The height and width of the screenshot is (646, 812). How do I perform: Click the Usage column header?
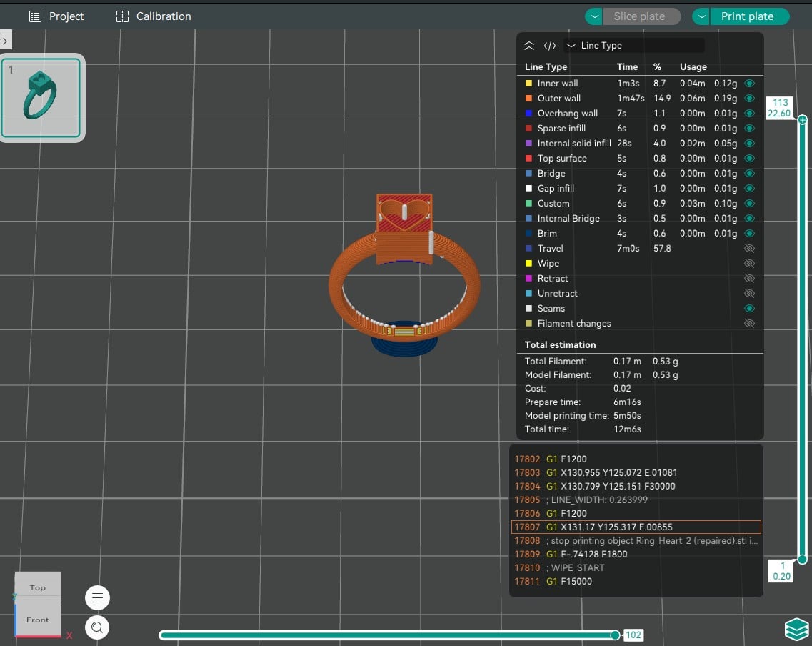[x=693, y=67]
